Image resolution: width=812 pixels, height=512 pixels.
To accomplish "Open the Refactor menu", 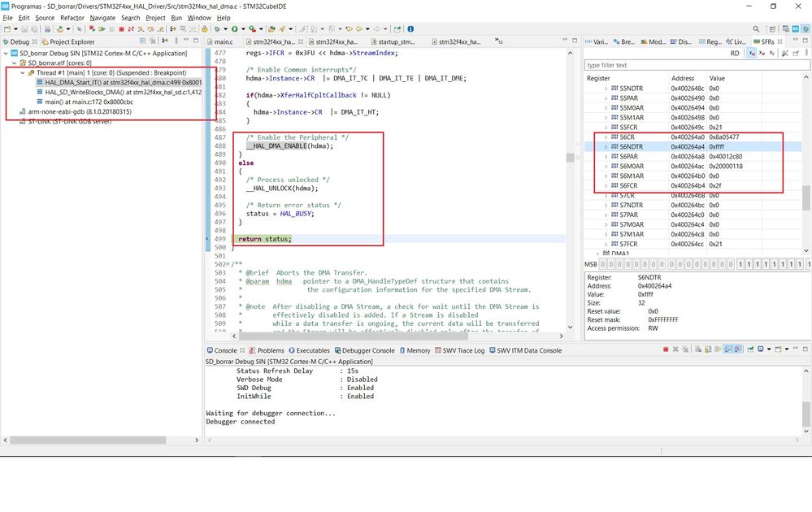I will (x=72, y=18).
